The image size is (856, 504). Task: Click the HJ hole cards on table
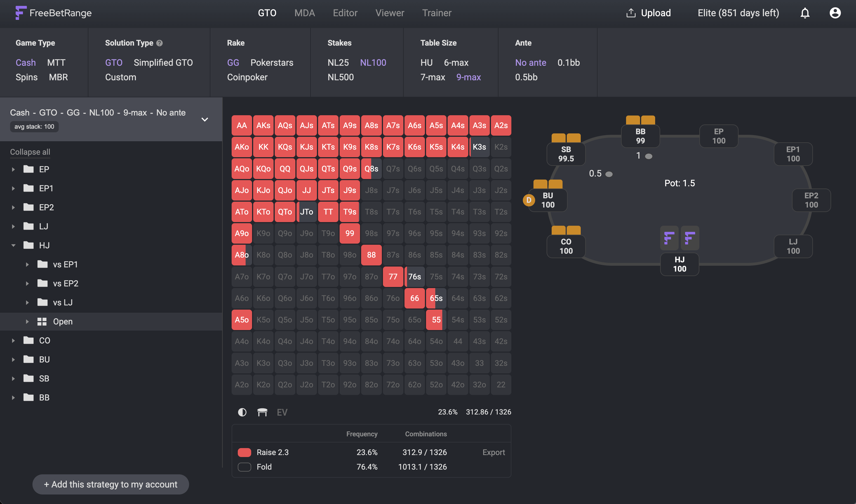click(x=679, y=238)
